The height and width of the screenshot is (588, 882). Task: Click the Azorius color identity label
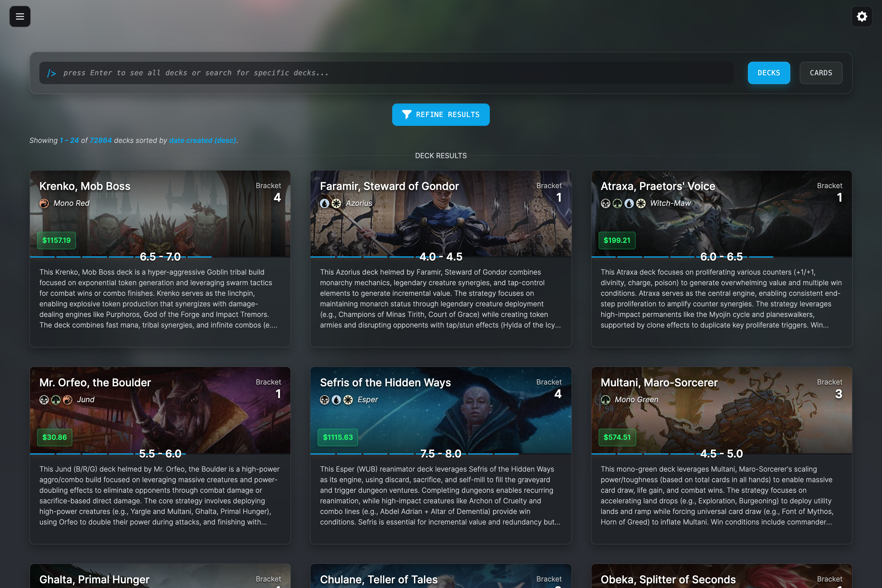point(359,203)
